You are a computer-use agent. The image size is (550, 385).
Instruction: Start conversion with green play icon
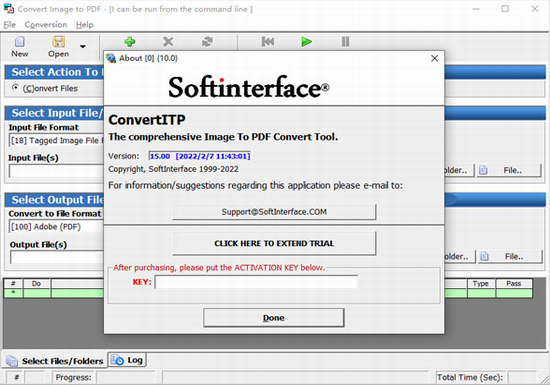coord(307,42)
